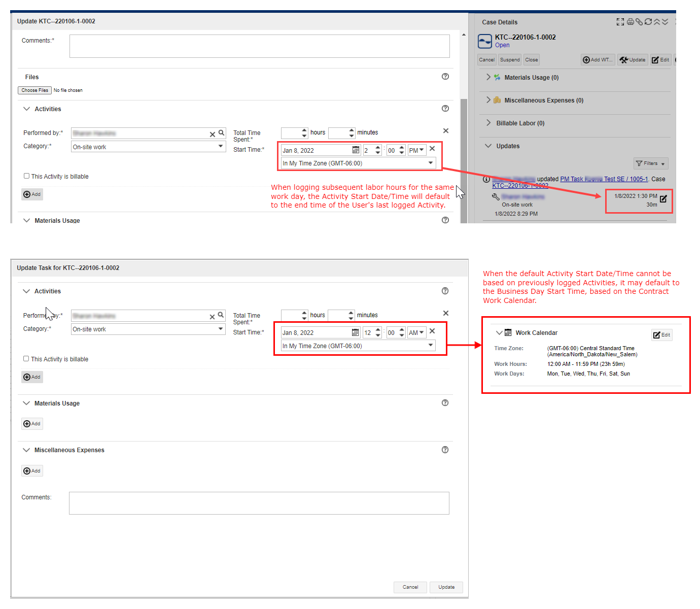The width and height of the screenshot is (700, 609).
Task: Open the AM selector in Update Task Start Time
Action: [x=416, y=332]
